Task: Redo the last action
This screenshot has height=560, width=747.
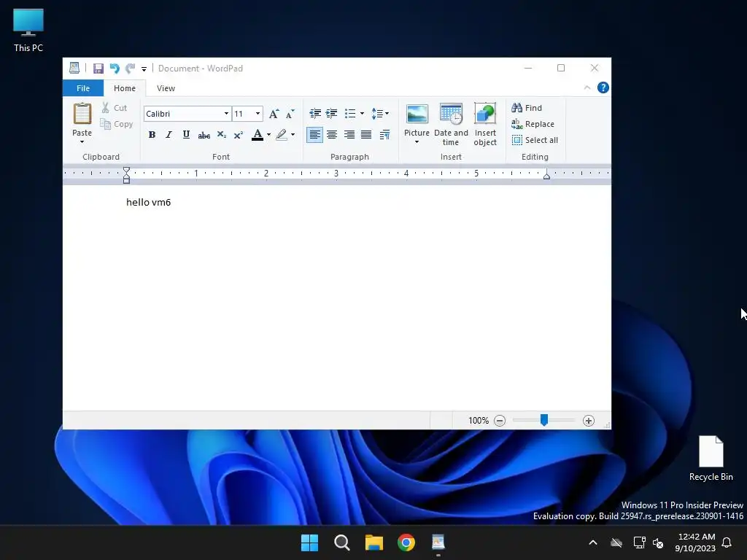Action: (130, 69)
